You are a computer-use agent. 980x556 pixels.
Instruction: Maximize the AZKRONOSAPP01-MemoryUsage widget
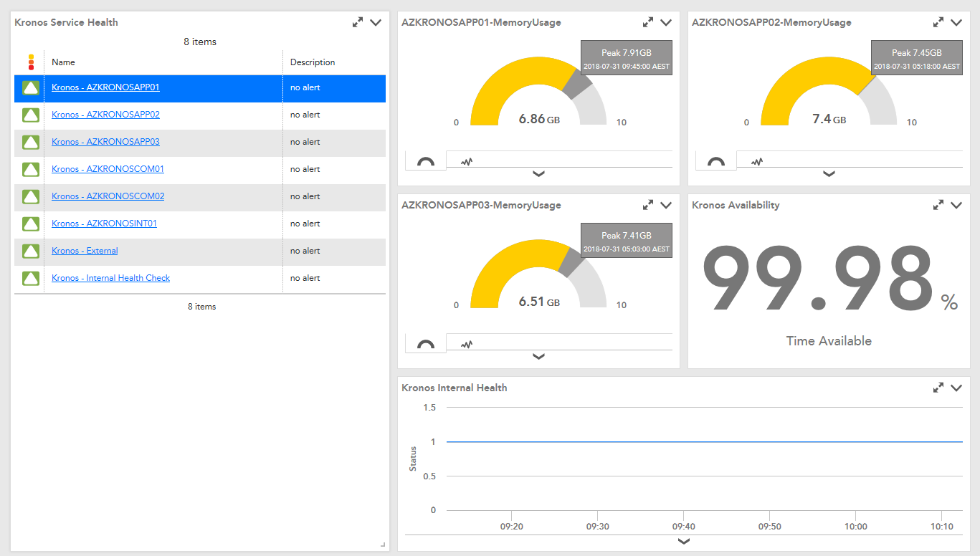[648, 22]
